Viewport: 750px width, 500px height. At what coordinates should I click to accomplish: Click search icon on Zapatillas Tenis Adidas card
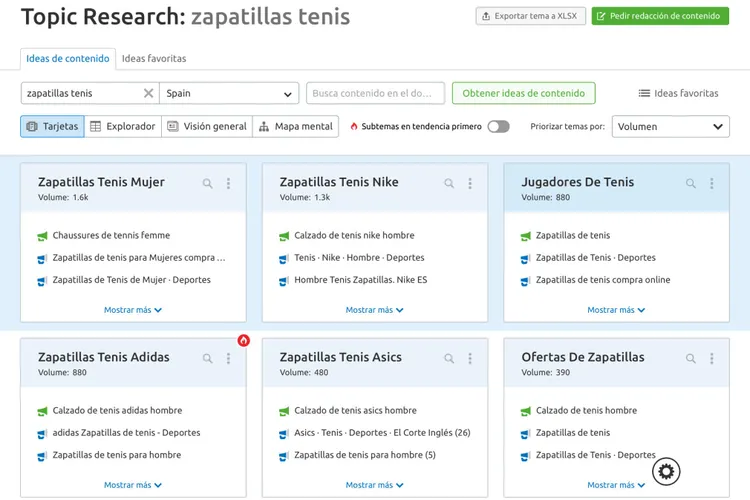208,358
